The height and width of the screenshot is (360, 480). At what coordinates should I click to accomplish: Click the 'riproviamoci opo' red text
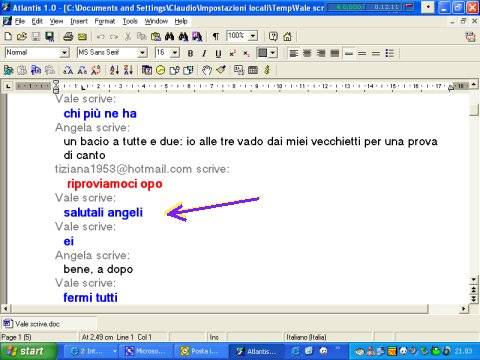point(115,184)
